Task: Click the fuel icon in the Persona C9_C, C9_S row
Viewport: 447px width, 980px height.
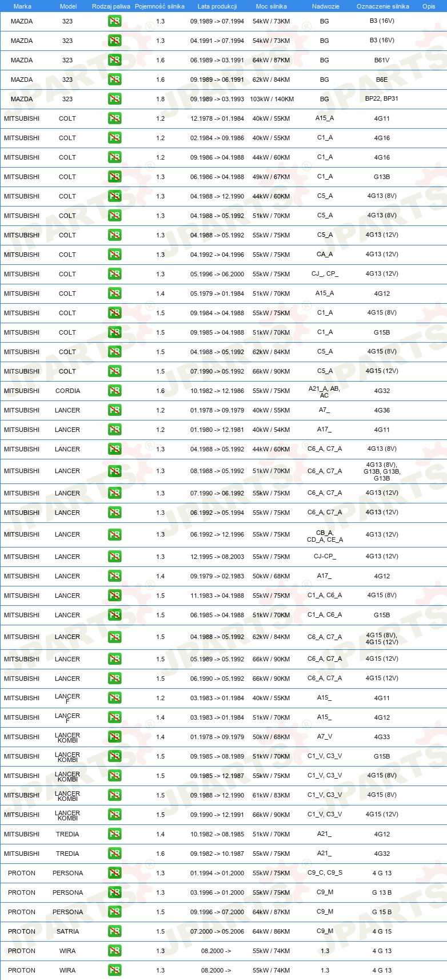Action: click(115, 873)
